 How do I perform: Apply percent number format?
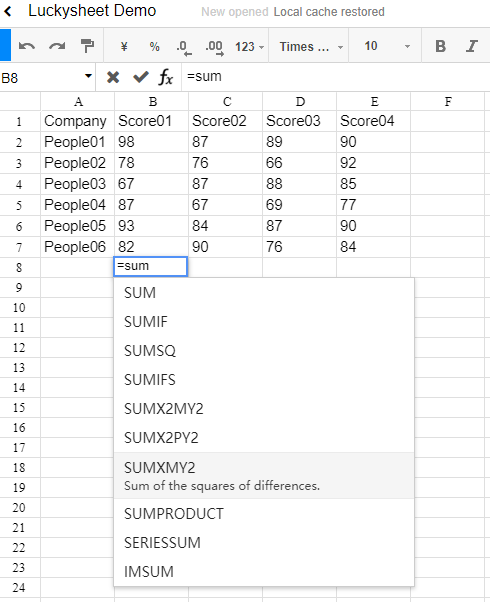point(154,47)
